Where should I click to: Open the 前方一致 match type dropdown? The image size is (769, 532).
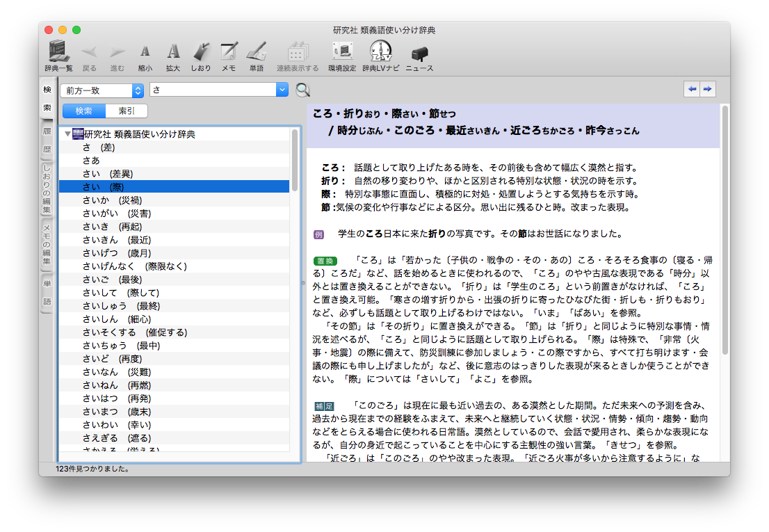point(102,90)
